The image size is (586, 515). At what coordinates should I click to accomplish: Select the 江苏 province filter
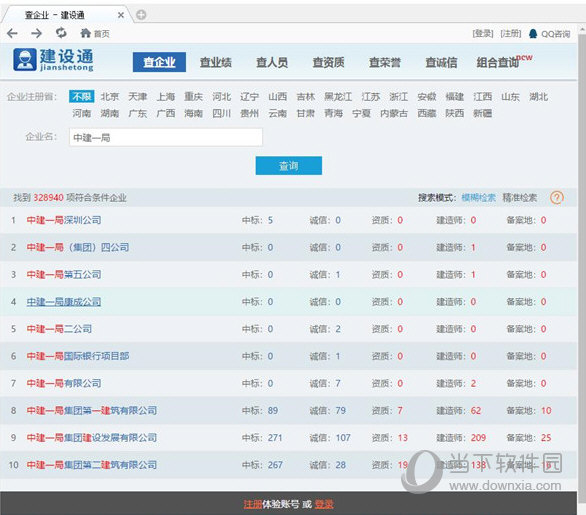(x=371, y=97)
